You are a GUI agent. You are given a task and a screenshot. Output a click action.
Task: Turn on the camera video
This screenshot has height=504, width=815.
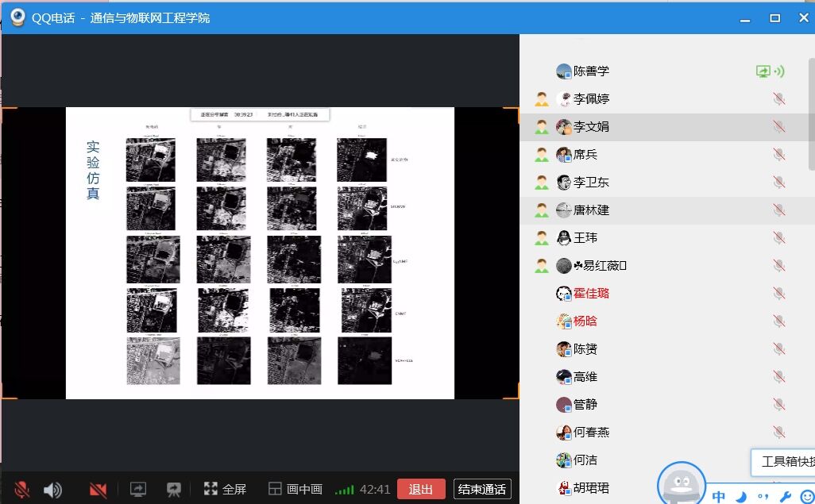pos(98,490)
